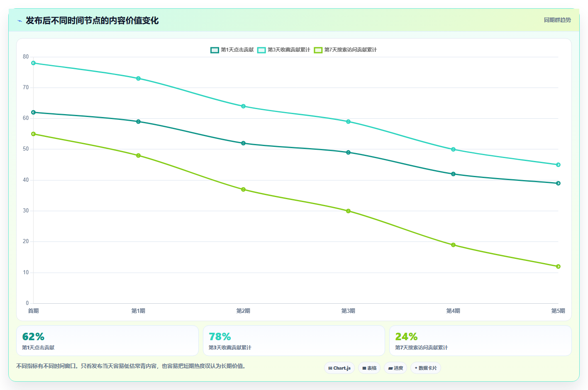The height and width of the screenshot is (390, 588).
Task: Click the 第1天点击 point at 第4期 (42)
Action: [454, 174]
